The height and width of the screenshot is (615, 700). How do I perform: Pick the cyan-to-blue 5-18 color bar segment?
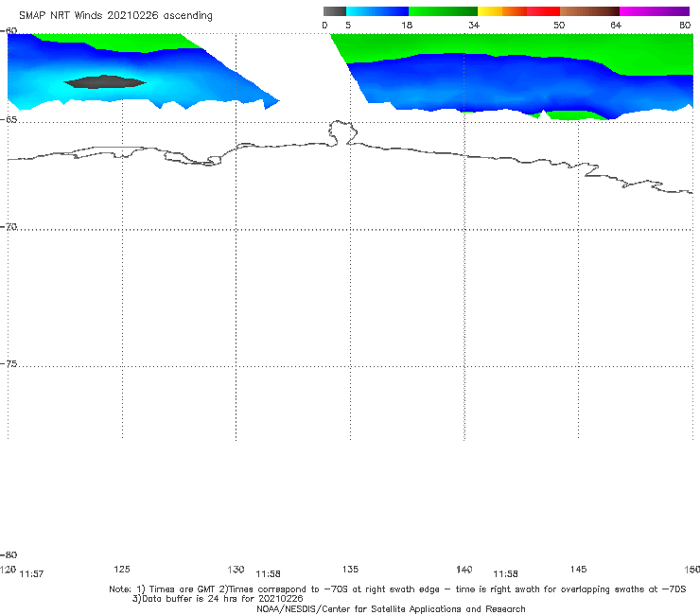(x=377, y=11)
